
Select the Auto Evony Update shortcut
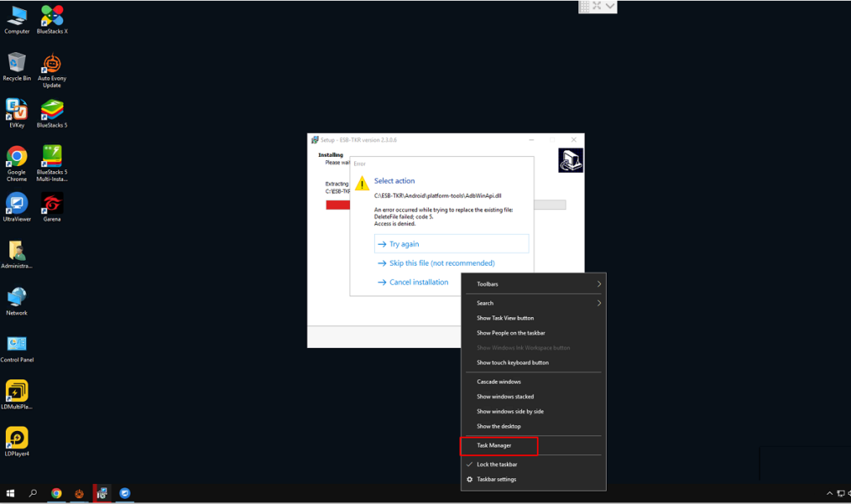coord(52,69)
